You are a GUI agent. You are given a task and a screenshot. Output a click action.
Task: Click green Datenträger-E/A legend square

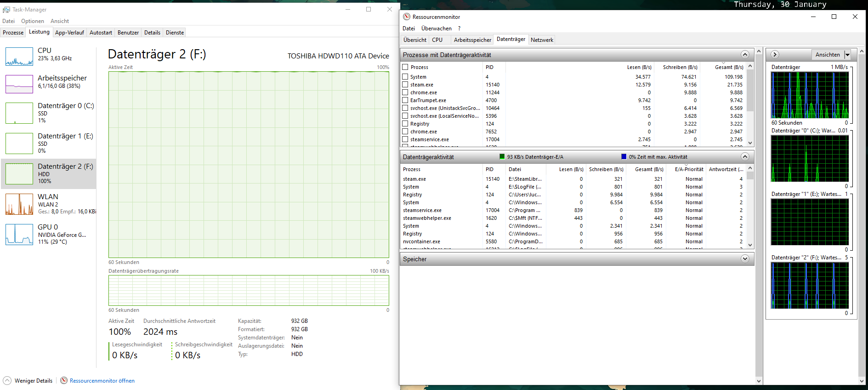(502, 156)
